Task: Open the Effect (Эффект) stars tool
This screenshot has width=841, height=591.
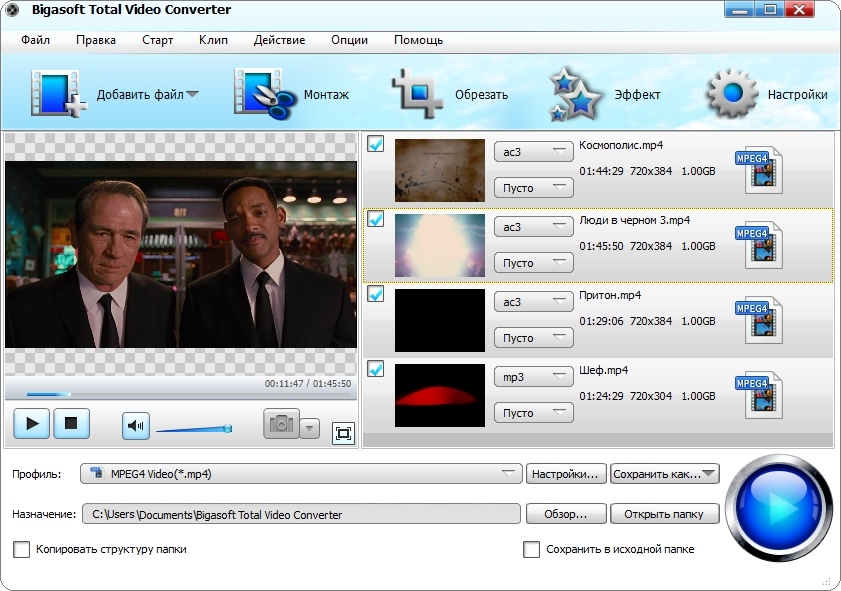Action: click(575, 96)
